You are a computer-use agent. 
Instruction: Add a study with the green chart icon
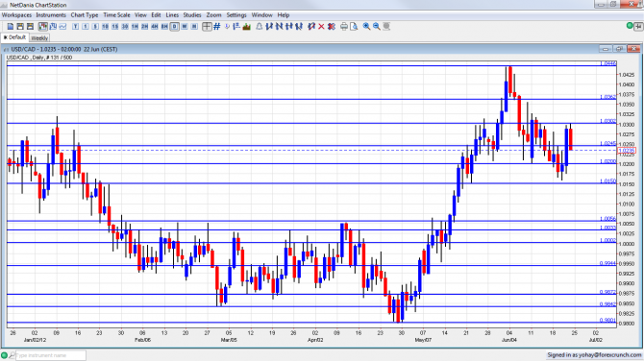[x=246, y=26]
